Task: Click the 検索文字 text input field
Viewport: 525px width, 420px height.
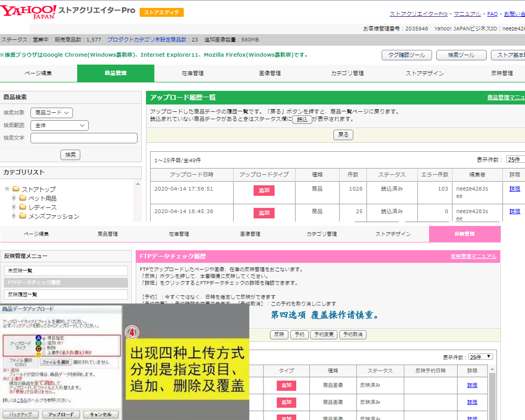Action: (84, 138)
